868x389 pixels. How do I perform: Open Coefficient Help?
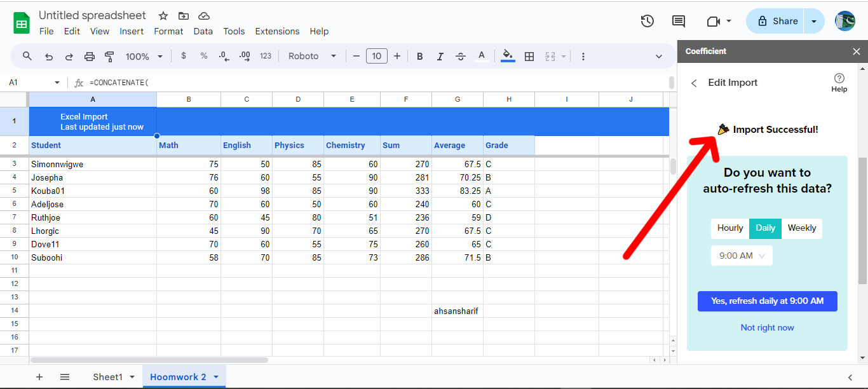[839, 83]
